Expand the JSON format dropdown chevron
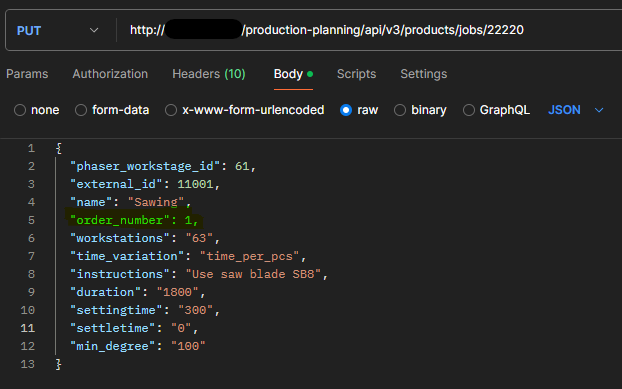Viewport: 622px width, 389px height. coord(599,110)
